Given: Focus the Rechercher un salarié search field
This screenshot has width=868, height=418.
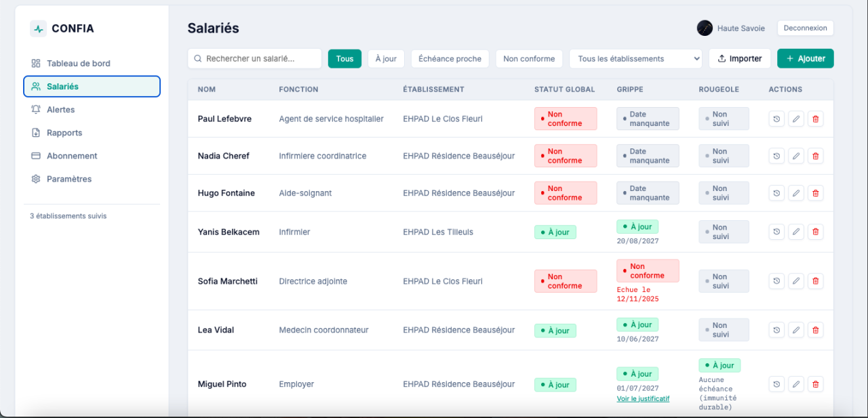Looking at the screenshot, I should click(x=255, y=59).
